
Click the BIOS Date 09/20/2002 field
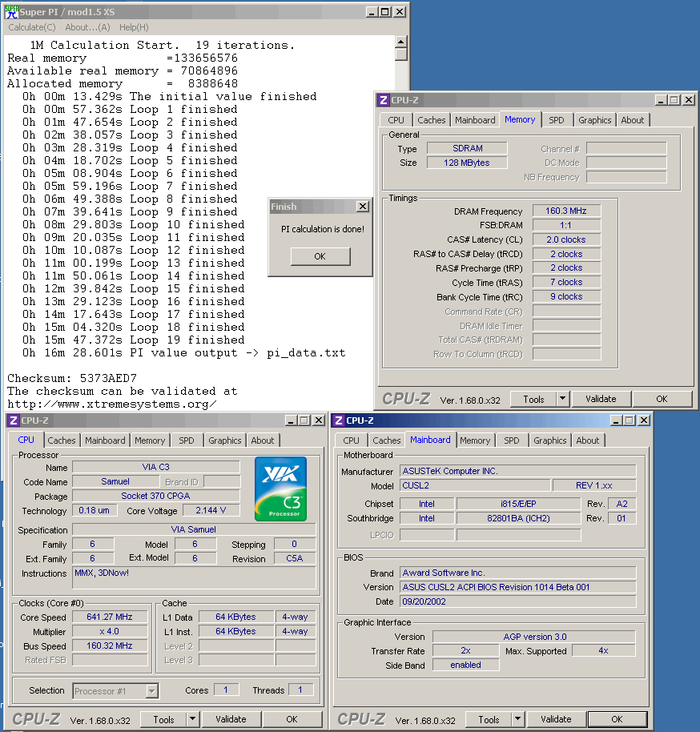(518, 601)
